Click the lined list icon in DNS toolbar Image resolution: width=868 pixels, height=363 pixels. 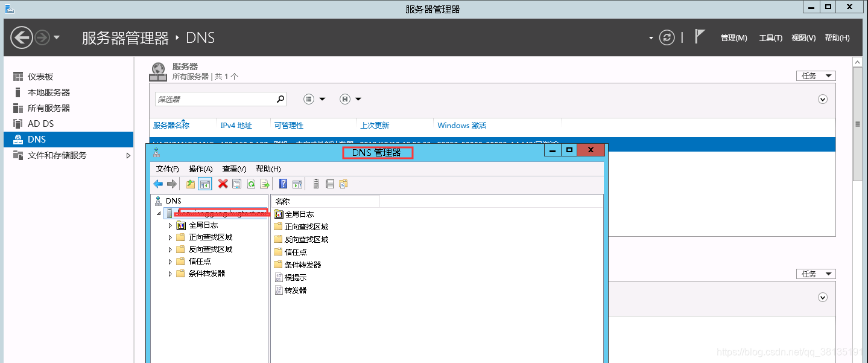(x=329, y=184)
